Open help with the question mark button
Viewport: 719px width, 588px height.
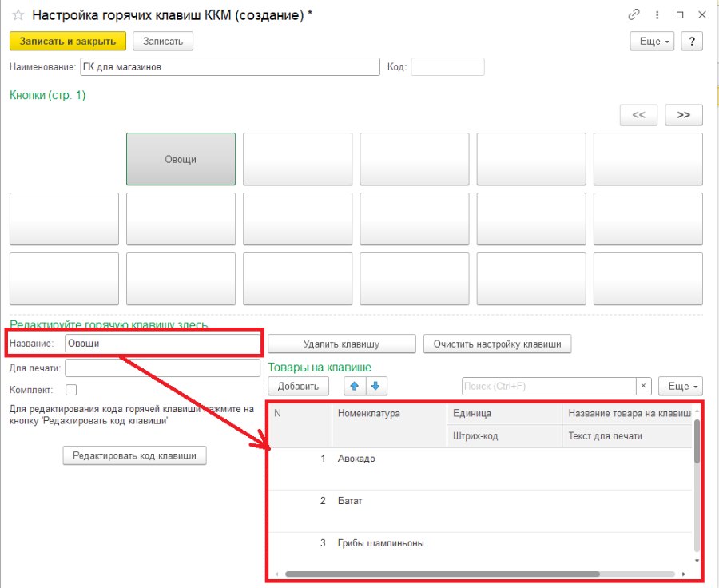(692, 42)
